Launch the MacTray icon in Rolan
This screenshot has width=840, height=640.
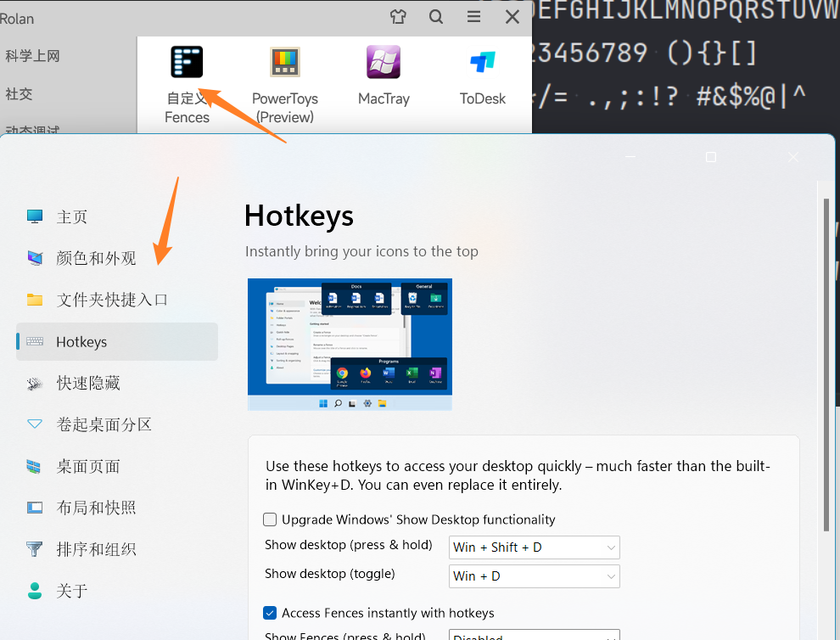pos(384,62)
